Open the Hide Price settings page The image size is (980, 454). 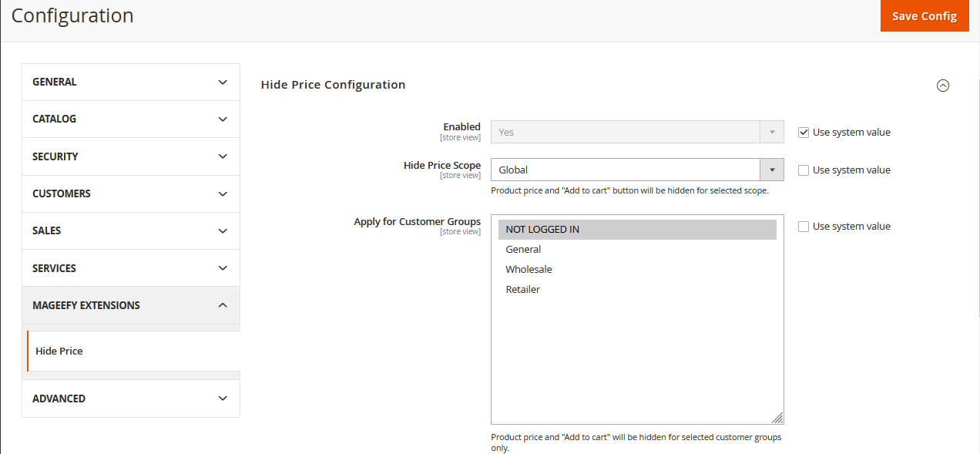pos(59,351)
